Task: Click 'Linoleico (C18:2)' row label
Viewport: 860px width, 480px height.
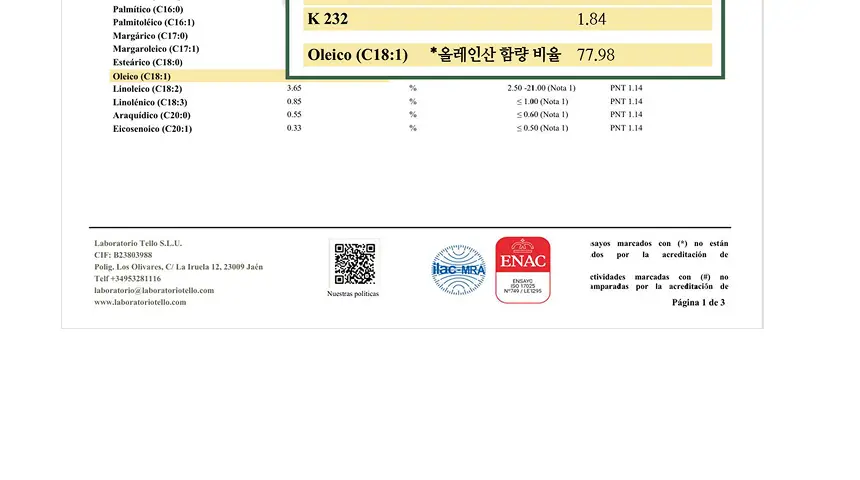Action: (147, 89)
